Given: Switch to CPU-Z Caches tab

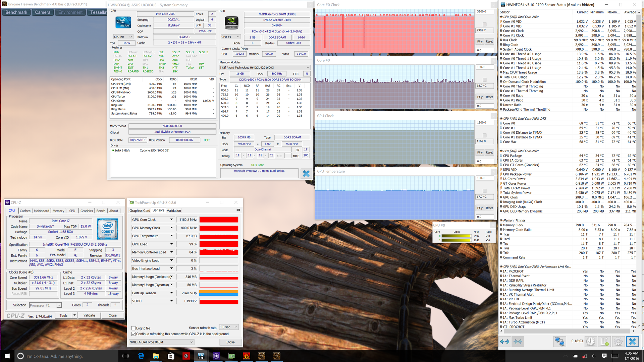Looking at the screenshot, I should point(25,211).
